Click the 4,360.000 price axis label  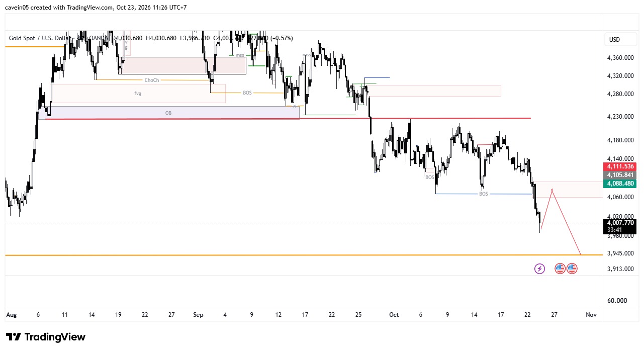coord(619,58)
